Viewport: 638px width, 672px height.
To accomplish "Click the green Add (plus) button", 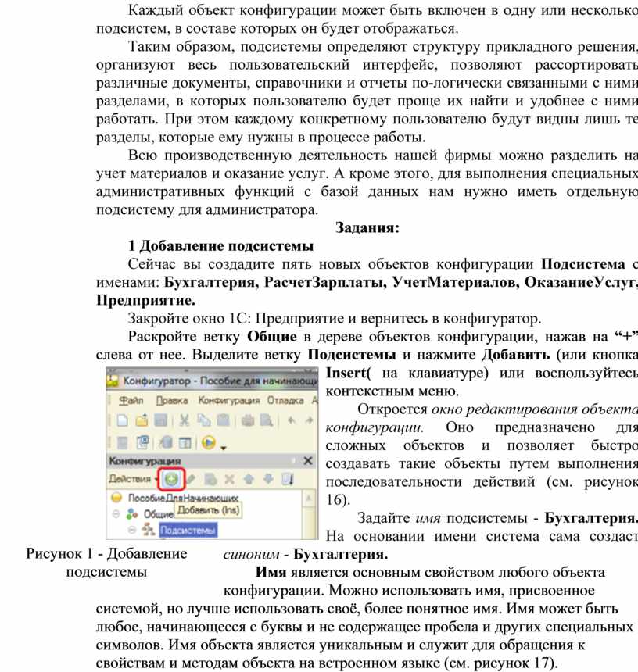I will [171, 479].
